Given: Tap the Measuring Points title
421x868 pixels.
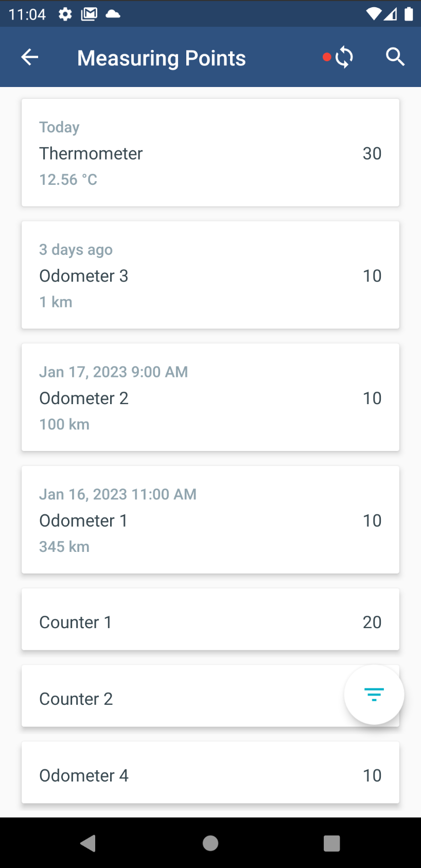Looking at the screenshot, I should [161, 58].
